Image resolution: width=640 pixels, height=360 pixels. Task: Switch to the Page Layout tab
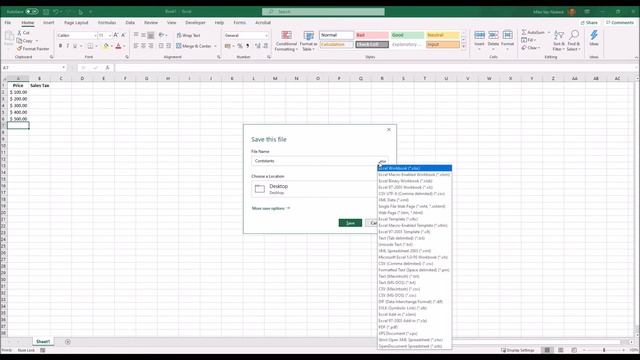pos(76,23)
